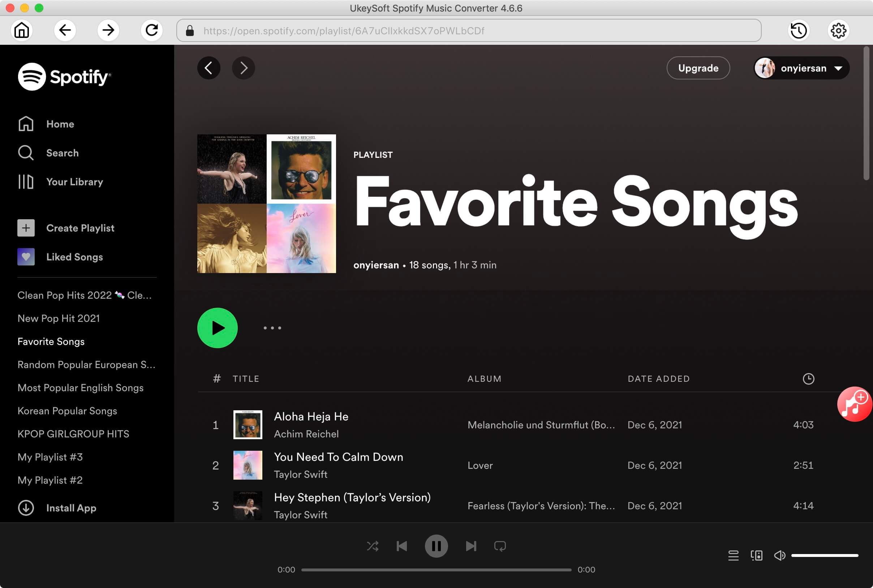Expand the onyiersan account dropdown

coord(838,68)
